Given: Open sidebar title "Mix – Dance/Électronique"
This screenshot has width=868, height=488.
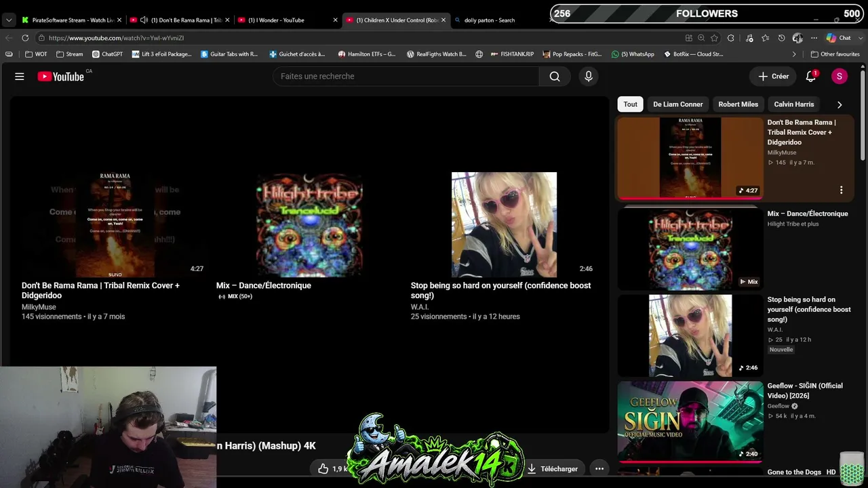Looking at the screenshot, I should 808,213.
